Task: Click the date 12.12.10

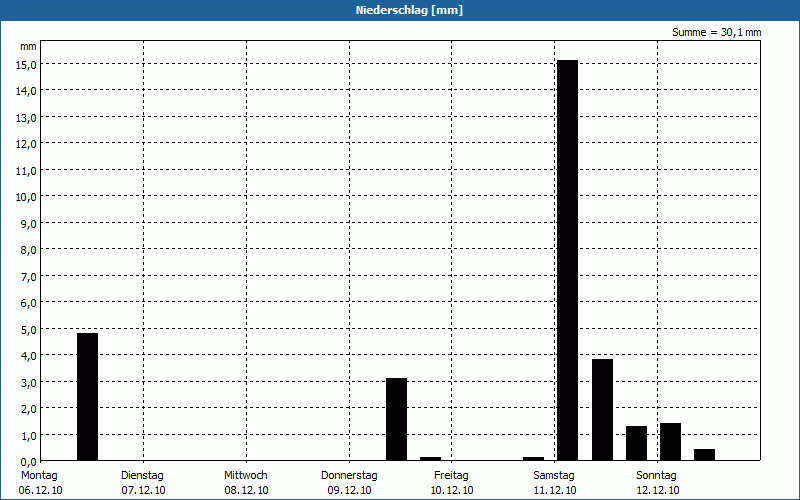Action: click(x=658, y=491)
